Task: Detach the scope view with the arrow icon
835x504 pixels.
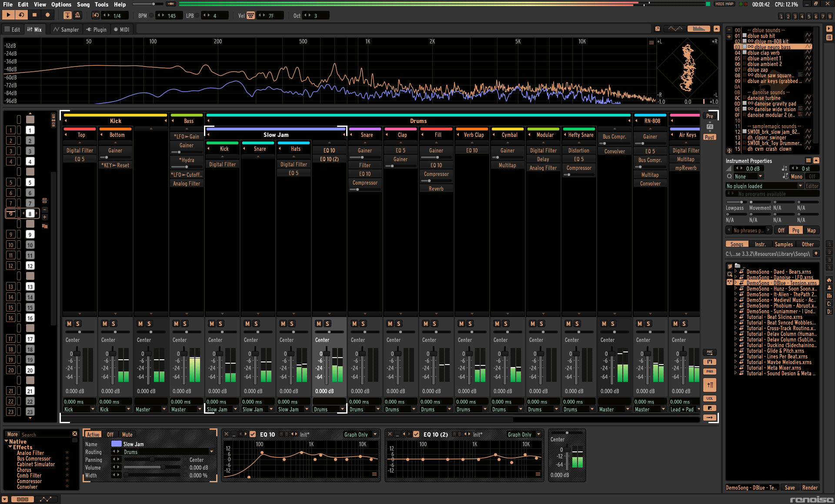Action: [x=658, y=29]
